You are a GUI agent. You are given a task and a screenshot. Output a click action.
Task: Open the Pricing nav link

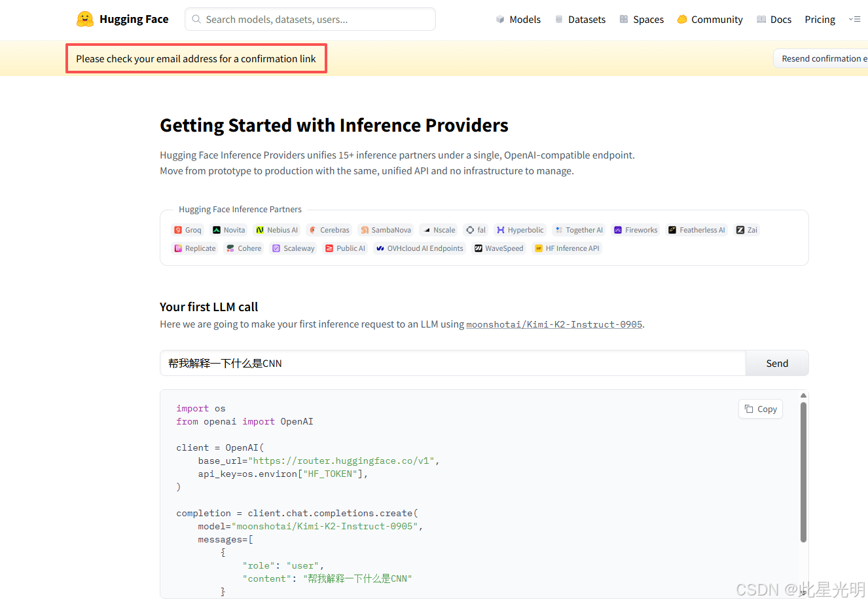(820, 20)
